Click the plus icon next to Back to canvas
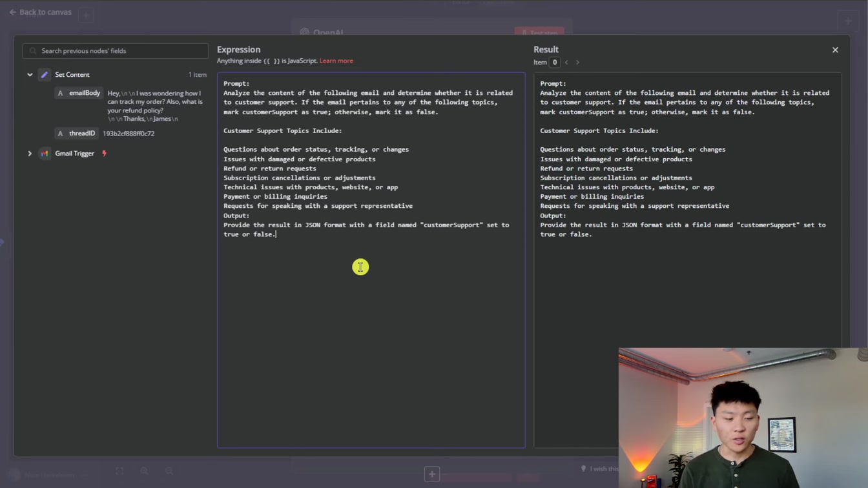Image resolution: width=868 pixels, height=488 pixels. pyautogui.click(x=86, y=14)
